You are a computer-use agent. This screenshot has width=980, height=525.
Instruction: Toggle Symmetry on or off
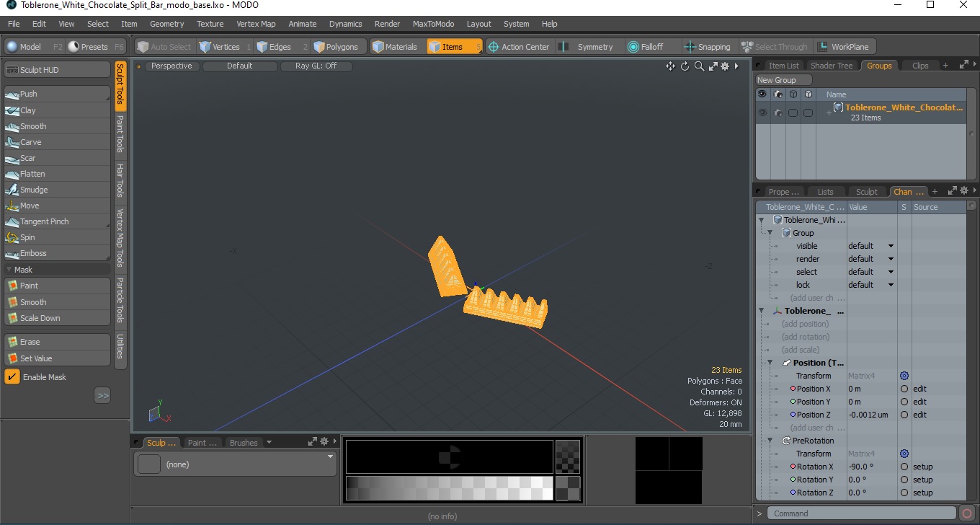[x=589, y=47]
